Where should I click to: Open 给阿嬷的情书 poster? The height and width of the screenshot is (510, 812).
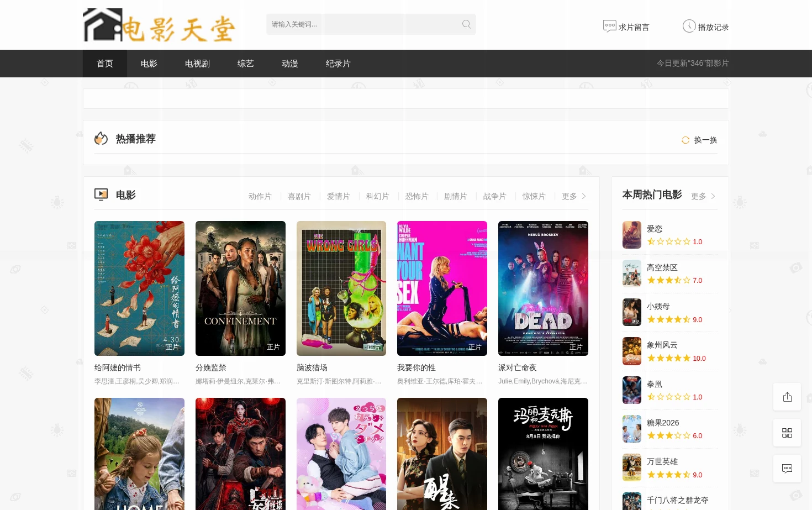pos(139,288)
